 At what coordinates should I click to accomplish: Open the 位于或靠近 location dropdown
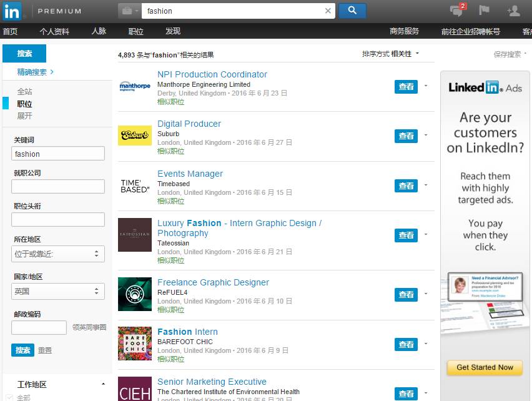tap(58, 254)
